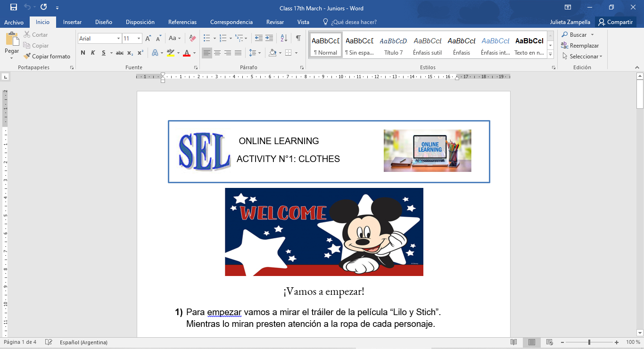Apply text effects with the glowing A icon

click(x=156, y=53)
